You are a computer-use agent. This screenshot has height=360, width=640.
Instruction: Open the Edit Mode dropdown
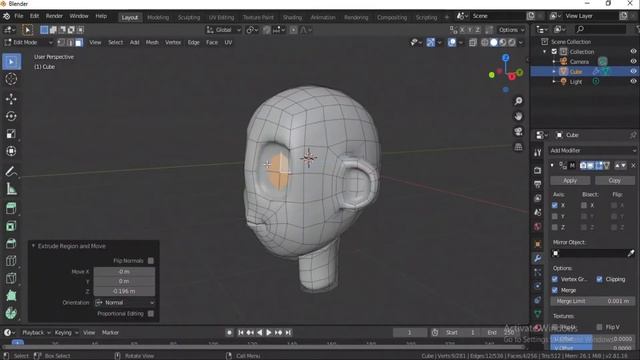(29, 42)
